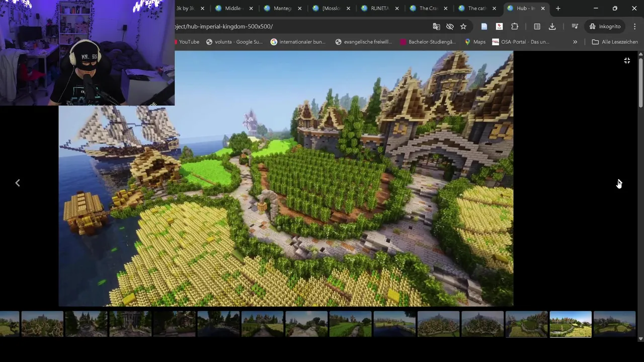This screenshot has width=644, height=362.
Task: Switch to the '3k by 3k' tab
Action: click(185, 8)
